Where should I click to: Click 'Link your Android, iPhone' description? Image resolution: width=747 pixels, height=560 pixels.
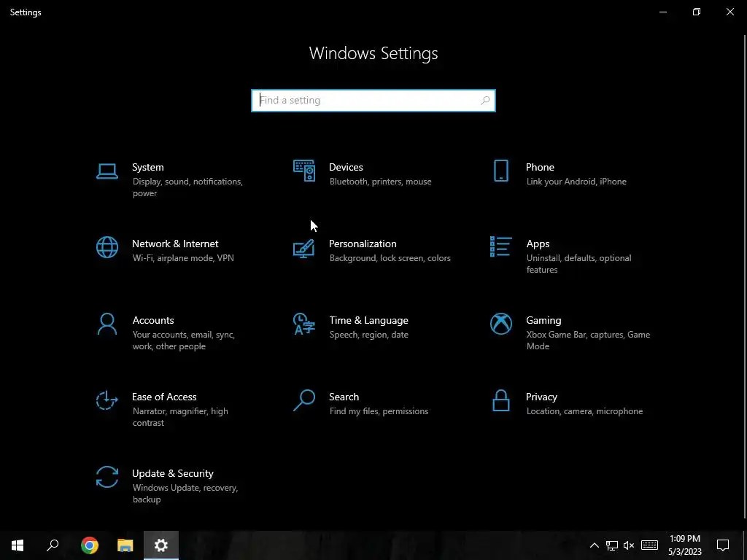[x=576, y=182]
